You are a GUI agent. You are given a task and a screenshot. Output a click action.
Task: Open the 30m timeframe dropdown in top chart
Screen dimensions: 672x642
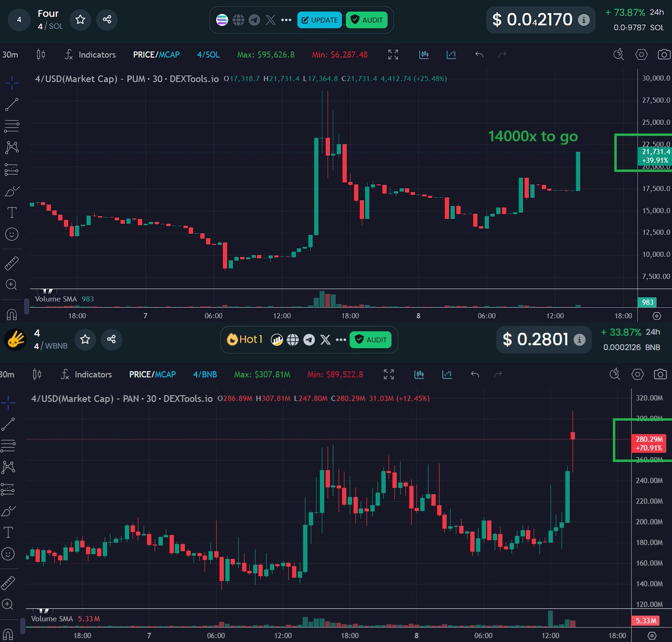[x=10, y=54]
